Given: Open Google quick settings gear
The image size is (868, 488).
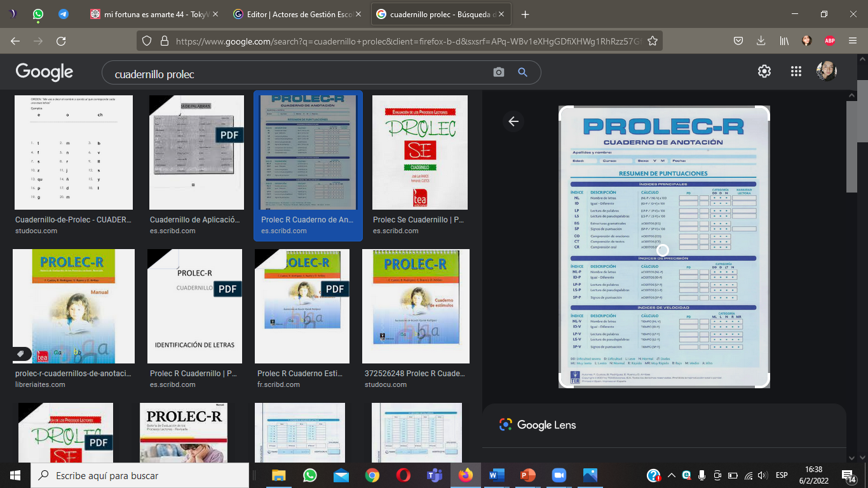Looking at the screenshot, I should click(x=764, y=71).
